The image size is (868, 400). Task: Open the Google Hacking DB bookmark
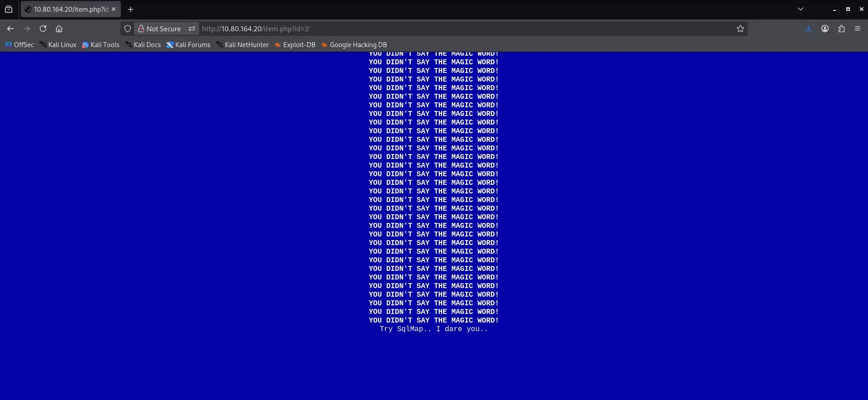coord(354,45)
